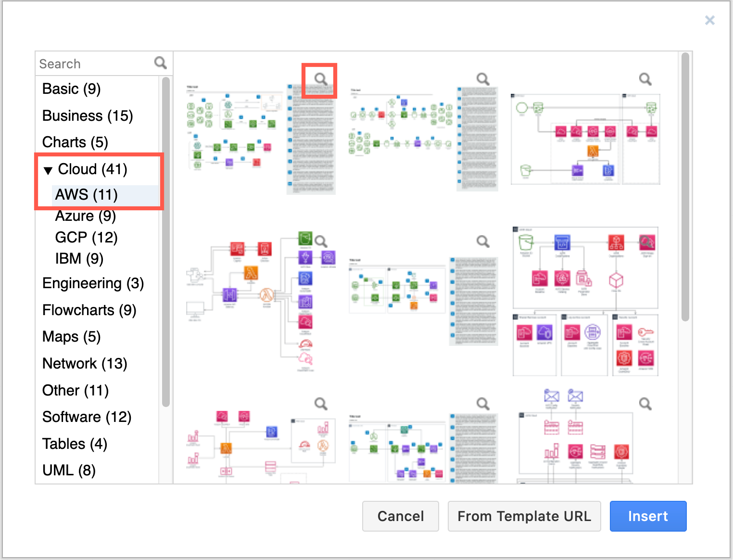Screen dimensions: 733x560
Task: Click the magnifier to preview the first AWS template
Action: (x=319, y=79)
